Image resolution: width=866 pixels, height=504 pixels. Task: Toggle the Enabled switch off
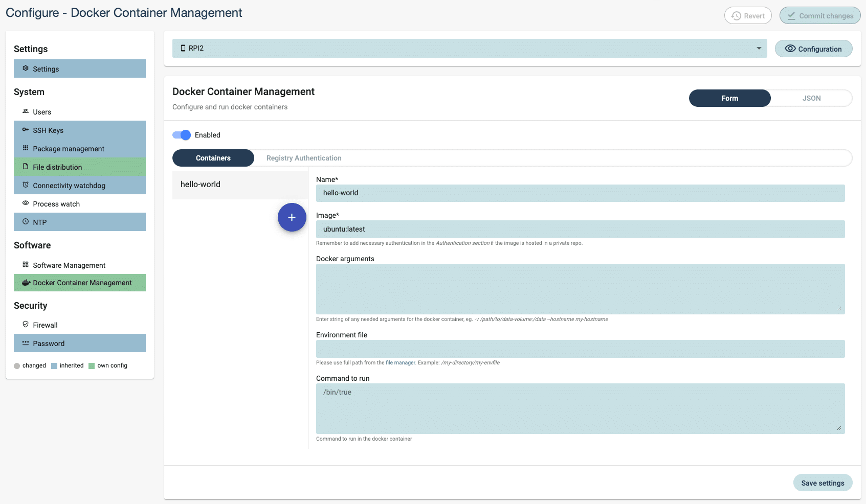[x=182, y=135]
